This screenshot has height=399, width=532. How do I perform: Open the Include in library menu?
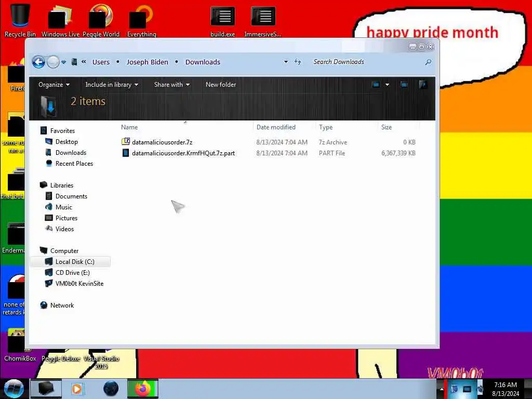(x=112, y=85)
